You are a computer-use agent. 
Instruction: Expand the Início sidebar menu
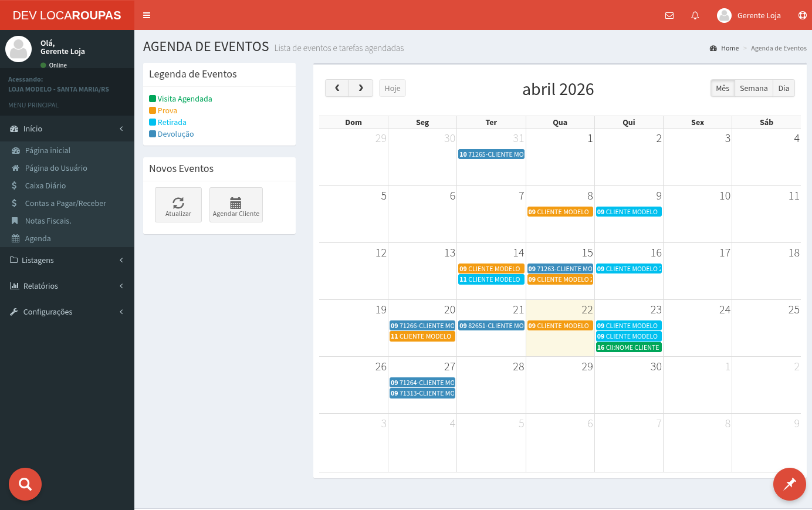click(x=67, y=129)
